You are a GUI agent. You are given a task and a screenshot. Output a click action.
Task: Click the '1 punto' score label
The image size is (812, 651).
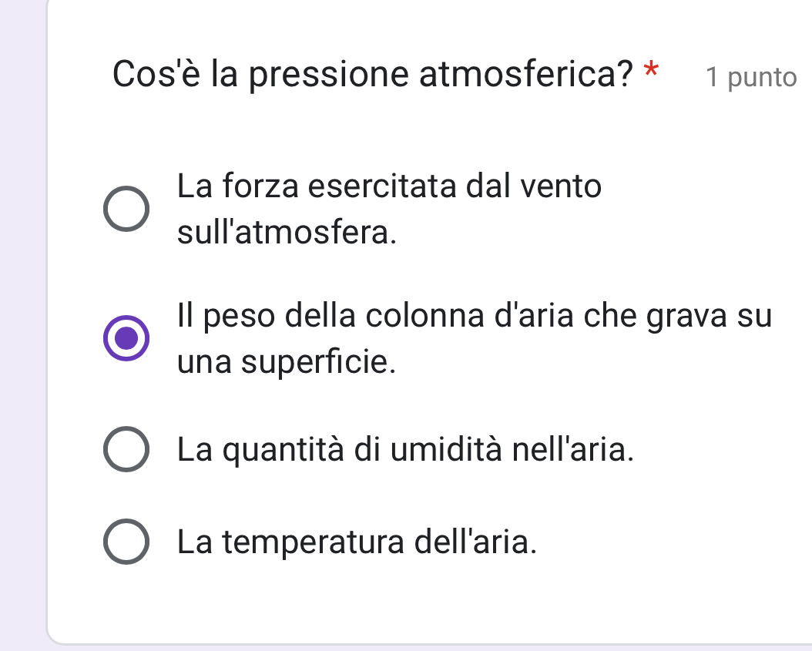point(751,77)
